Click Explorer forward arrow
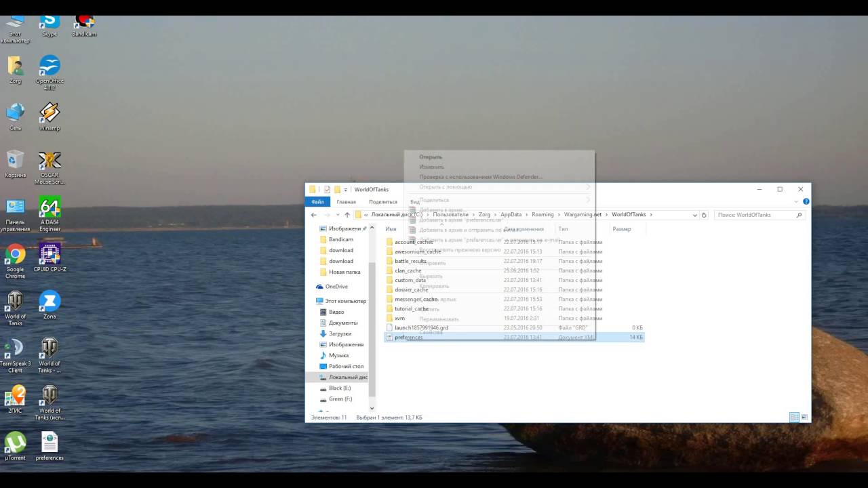The height and width of the screenshot is (488, 868). click(x=327, y=215)
